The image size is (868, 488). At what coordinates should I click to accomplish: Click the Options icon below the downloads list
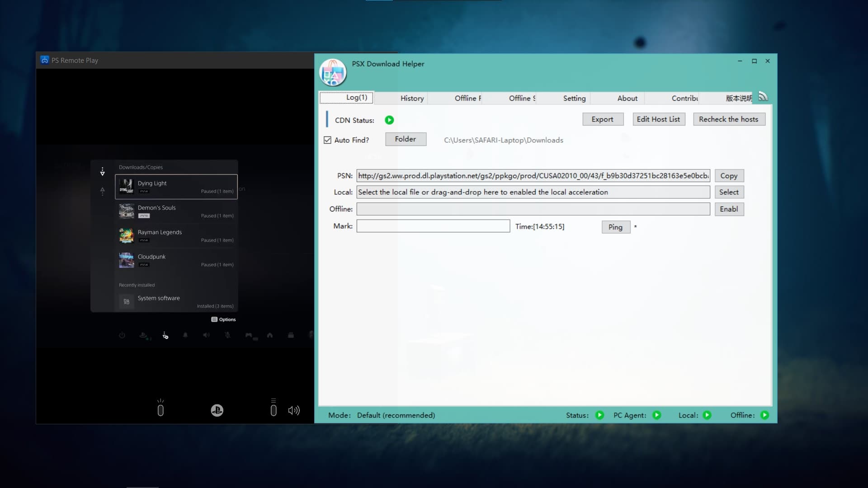coord(214,319)
